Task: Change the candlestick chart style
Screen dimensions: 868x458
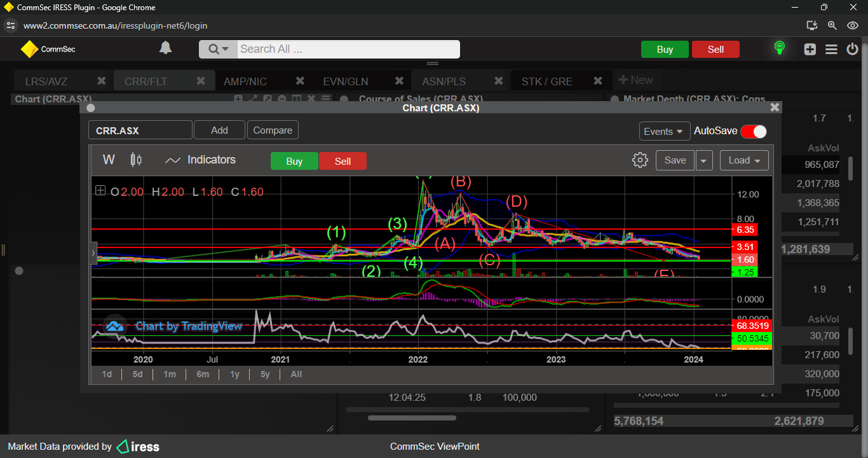Action: (135, 160)
